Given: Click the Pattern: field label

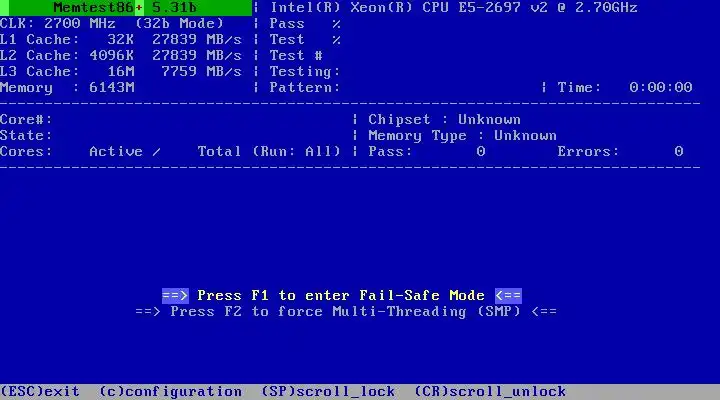Looking at the screenshot, I should coord(305,88).
